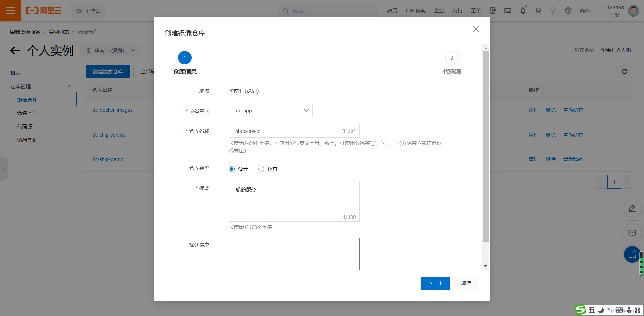Collapse the 仓库管理 sidebar section
Screen dimensions: 644x316
(x=70, y=86)
